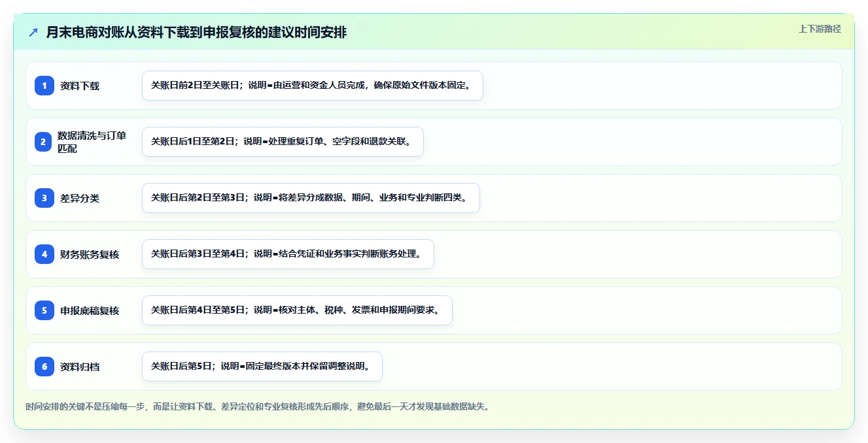The image size is (868, 443).
Task: Click the box starting 关账日前2日至关账日
Action: click(x=313, y=86)
